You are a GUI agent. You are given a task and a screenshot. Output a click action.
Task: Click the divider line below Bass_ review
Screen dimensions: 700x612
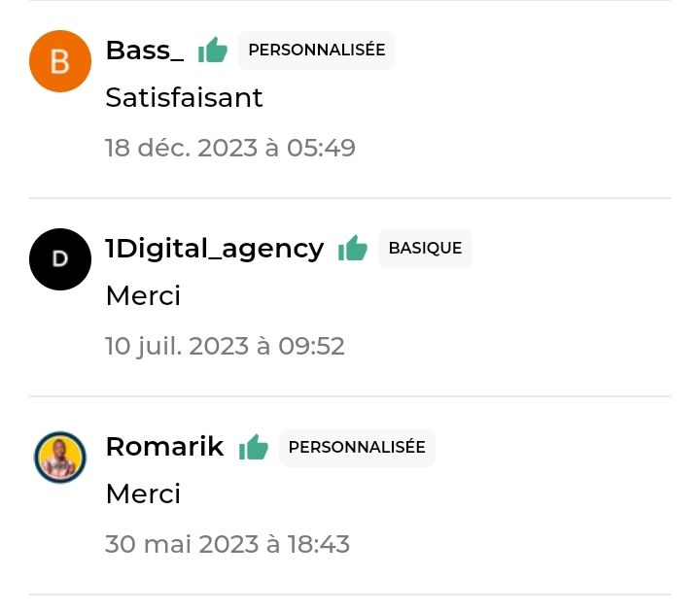point(350,197)
